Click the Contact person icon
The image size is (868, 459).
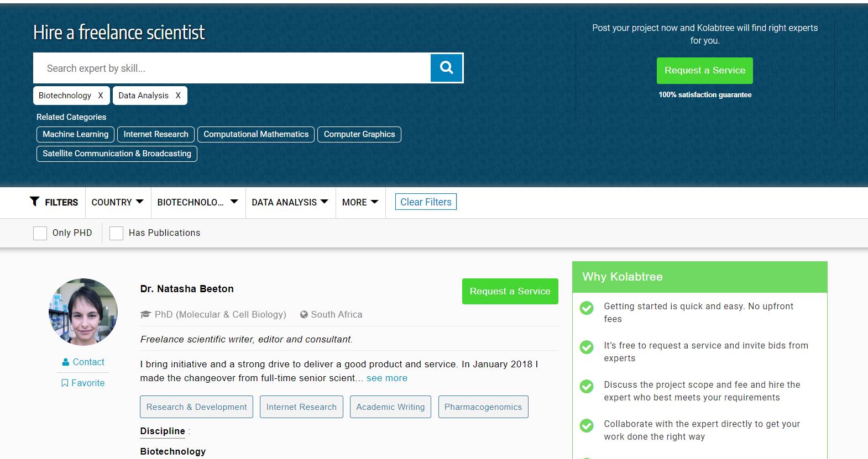tap(66, 362)
